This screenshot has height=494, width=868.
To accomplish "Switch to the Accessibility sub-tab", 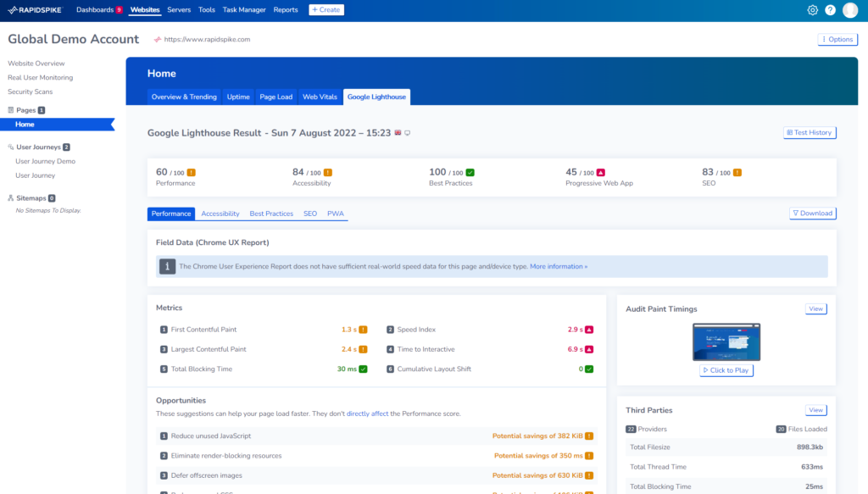I will pos(220,214).
